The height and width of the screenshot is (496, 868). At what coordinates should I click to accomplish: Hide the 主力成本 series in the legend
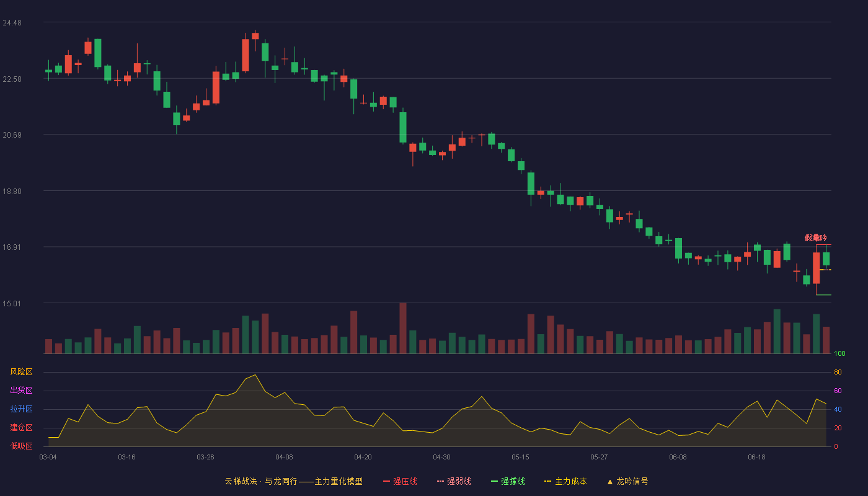click(565, 481)
